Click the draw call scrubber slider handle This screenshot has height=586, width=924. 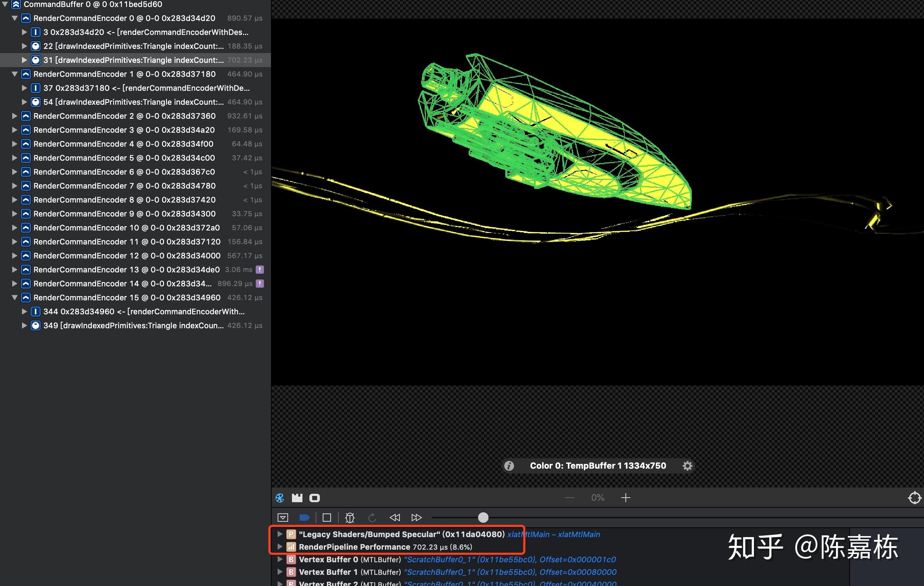(483, 518)
